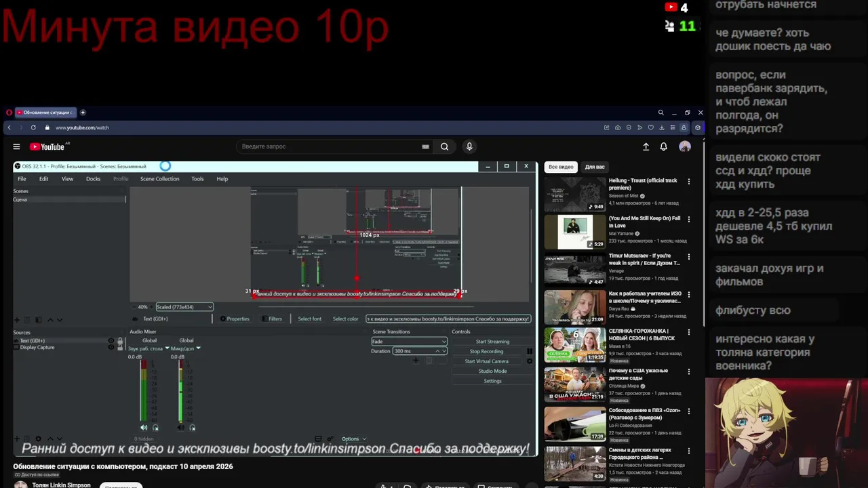The width and height of the screenshot is (868, 488).
Task: Open the OBS Scene Collection menu
Action: click(159, 179)
